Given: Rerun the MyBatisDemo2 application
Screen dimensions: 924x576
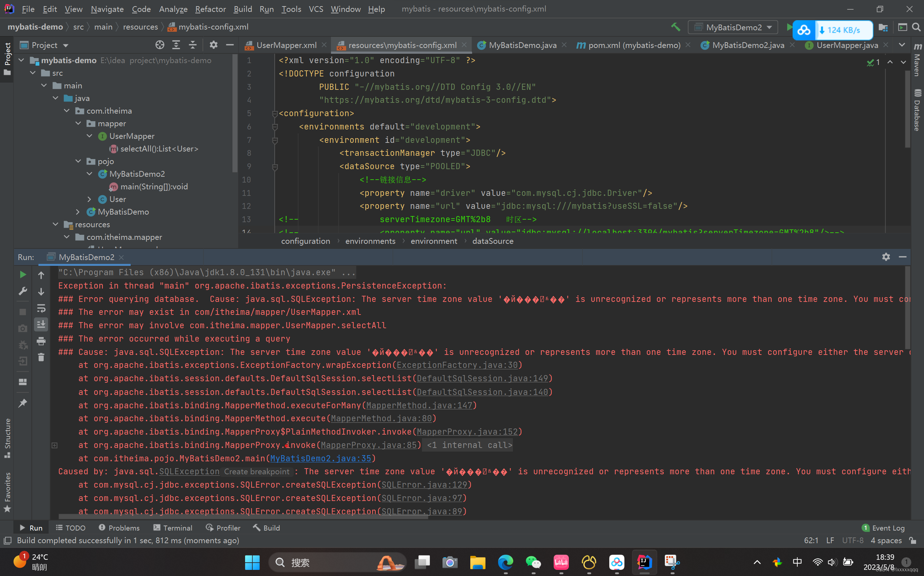Looking at the screenshot, I should (x=22, y=274).
